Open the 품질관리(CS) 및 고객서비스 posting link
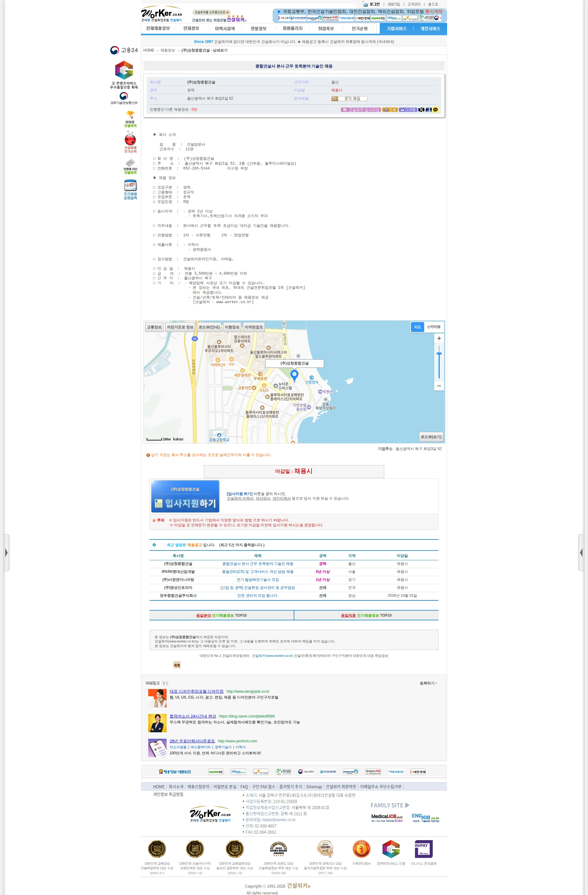Screen dimensions: 588x895 [x=258, y=572]
